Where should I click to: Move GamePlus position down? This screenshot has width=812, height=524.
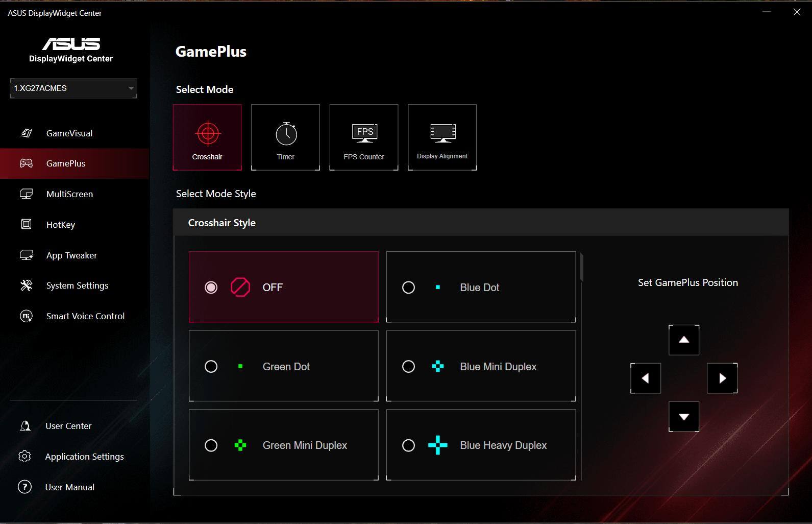[x=684, y=417]
